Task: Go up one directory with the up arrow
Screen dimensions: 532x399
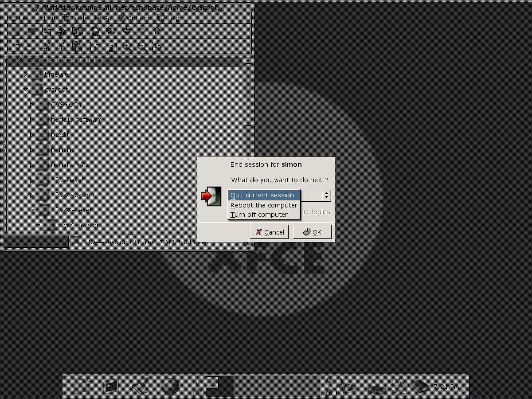Action: pyautogui.click(x=157, y=31)
